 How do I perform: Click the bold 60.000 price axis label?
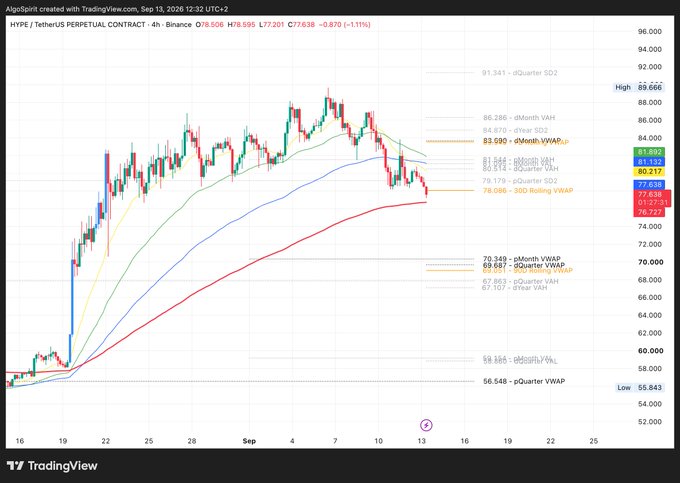coord(651,350)
